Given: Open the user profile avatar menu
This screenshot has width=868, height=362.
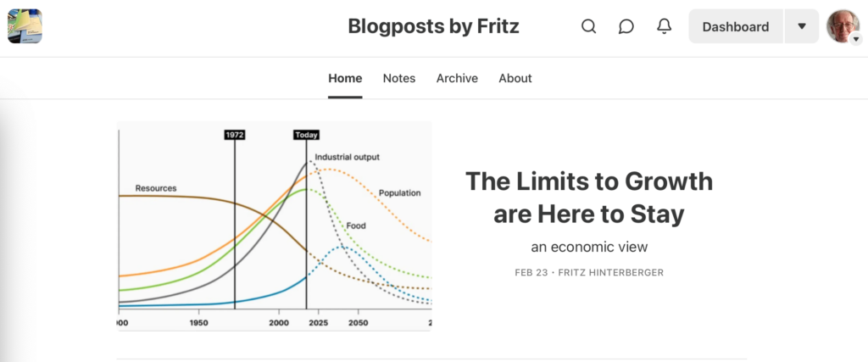Looking at the screenshot, I should (x=843, y=26).
